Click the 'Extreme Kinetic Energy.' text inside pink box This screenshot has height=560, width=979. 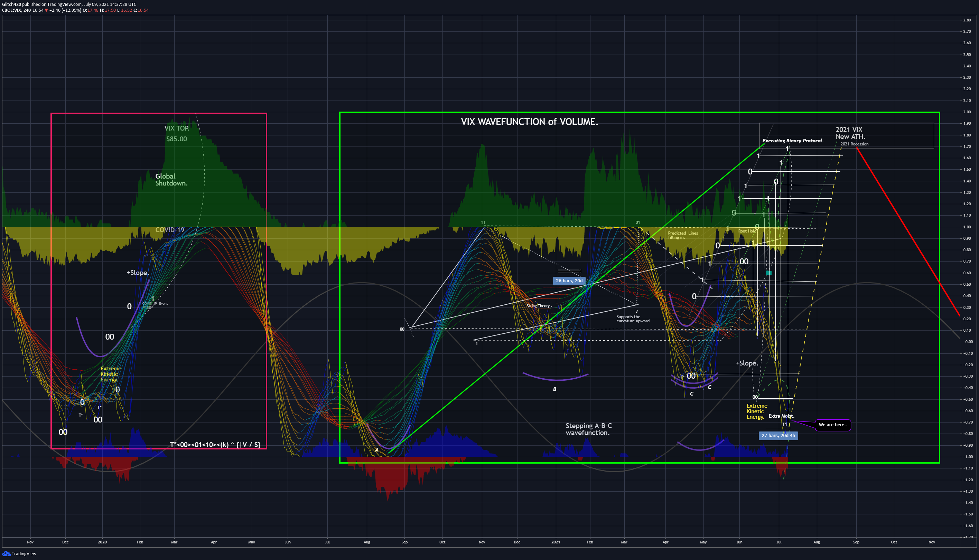(110, 374)
